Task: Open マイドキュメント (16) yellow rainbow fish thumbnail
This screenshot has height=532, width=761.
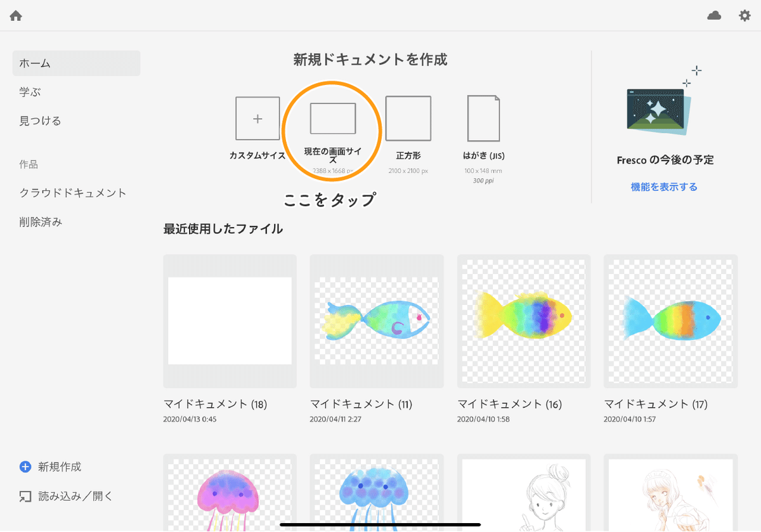Action: click(x=524, y=321)
